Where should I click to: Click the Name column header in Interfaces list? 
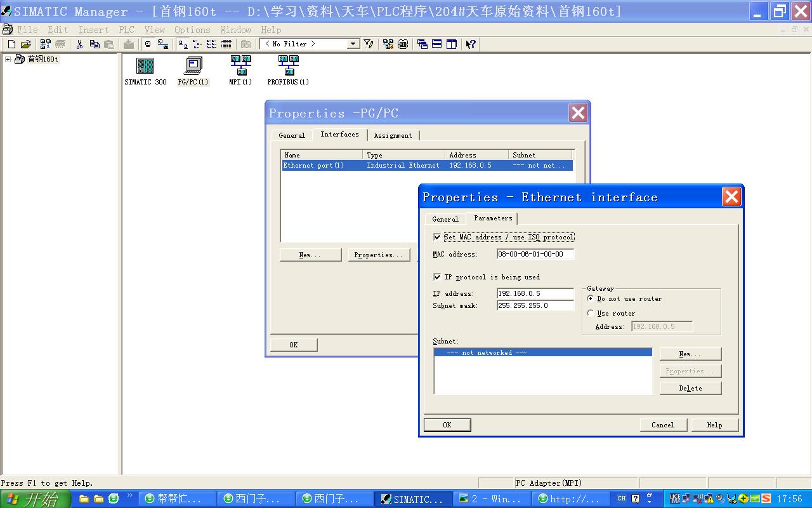[x=322, y=155]
